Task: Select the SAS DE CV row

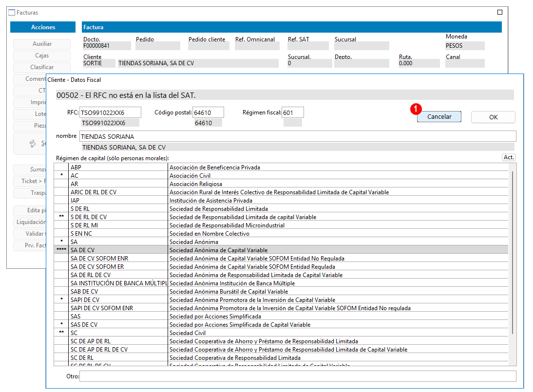Action: (x=281, y=325)
